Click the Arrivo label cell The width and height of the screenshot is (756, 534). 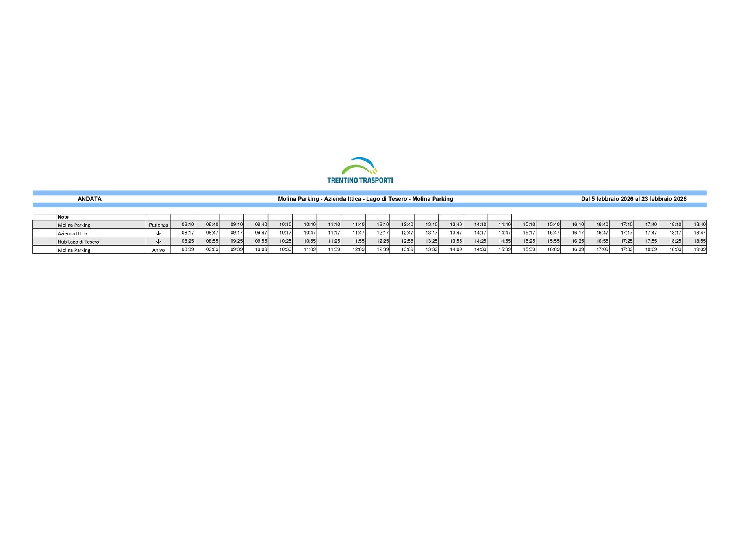click(x=158, y=250)
